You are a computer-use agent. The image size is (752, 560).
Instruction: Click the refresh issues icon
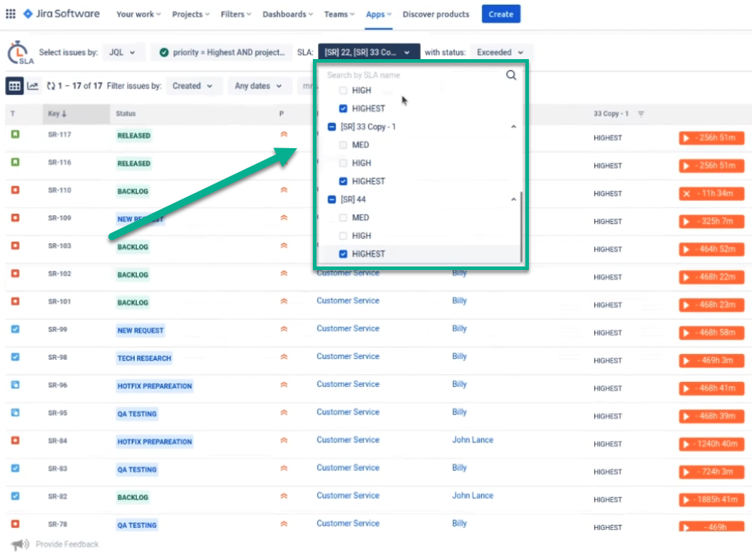(51, 86)
